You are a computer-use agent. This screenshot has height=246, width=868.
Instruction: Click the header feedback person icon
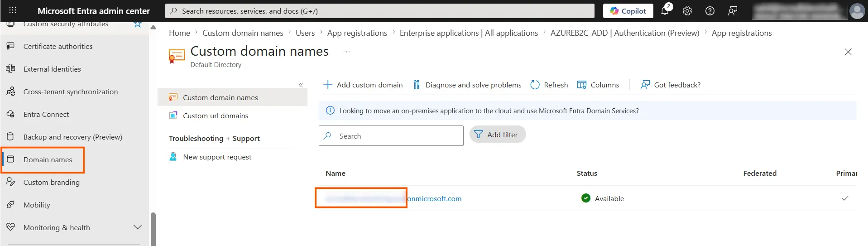click(x=733, y=11)
